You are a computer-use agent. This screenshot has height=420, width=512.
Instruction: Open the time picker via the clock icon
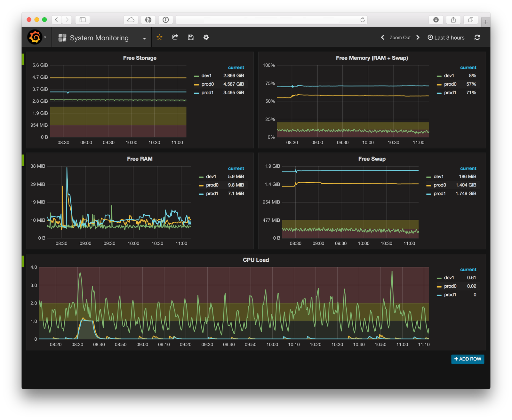pos(430,37)
